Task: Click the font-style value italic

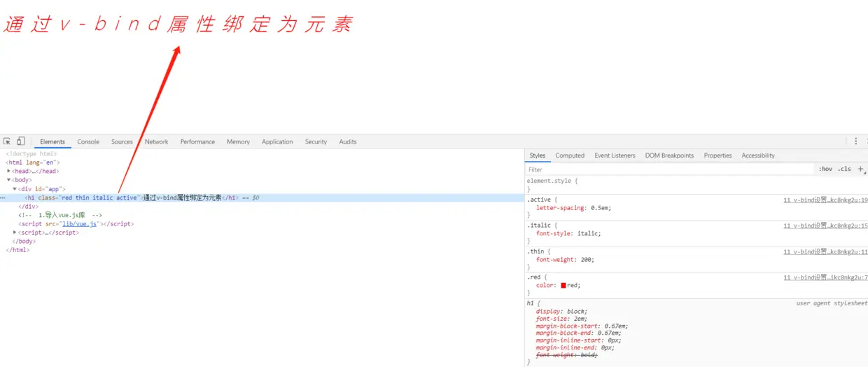Action: (588, 234)
